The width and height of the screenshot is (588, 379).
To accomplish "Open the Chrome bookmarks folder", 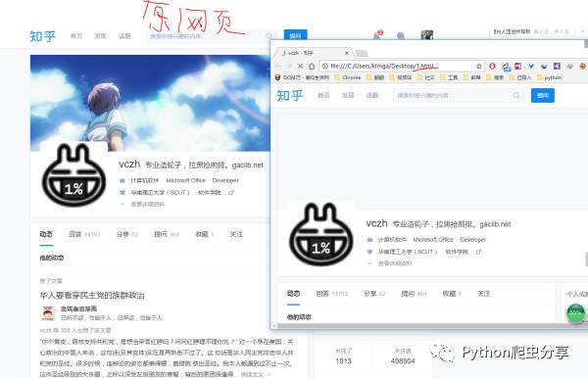I will [347, 77].
